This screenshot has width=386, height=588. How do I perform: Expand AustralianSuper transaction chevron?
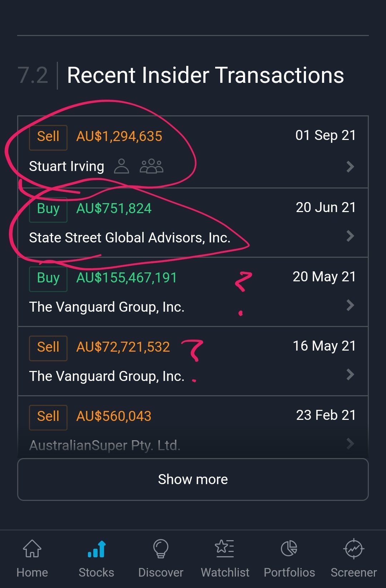pos(350,443)
